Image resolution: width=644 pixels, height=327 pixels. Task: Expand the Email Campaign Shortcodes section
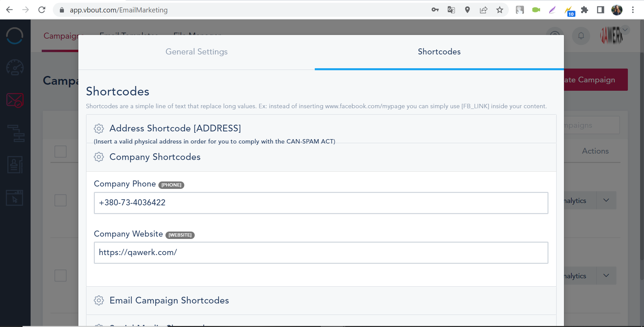(321, 300)
